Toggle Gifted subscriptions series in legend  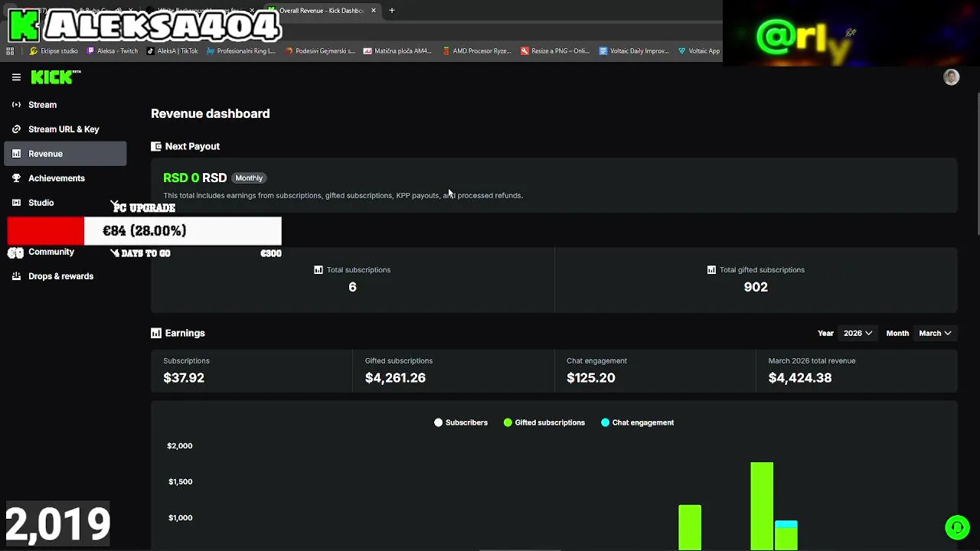pyautogui.click(x=544, y=422)
